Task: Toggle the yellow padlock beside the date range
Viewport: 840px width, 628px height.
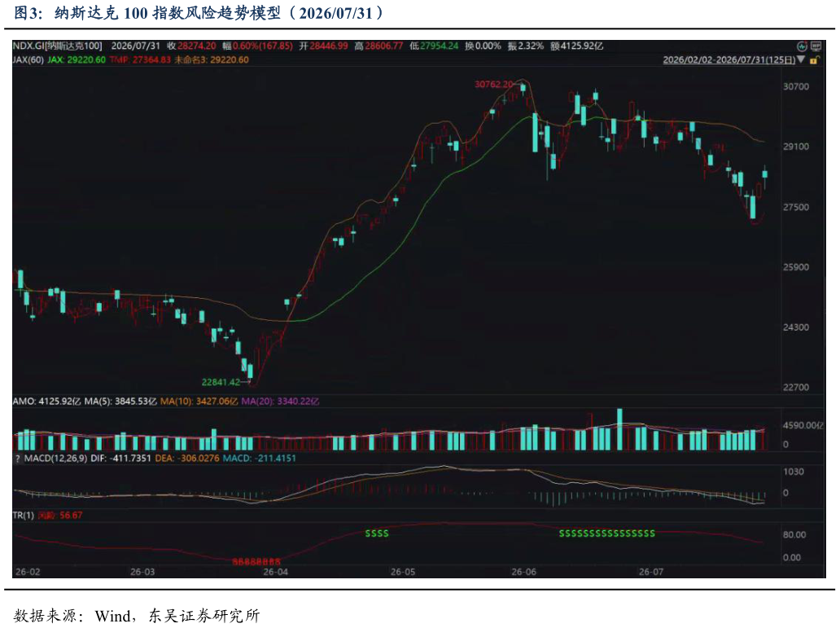Action: [814, 60]
